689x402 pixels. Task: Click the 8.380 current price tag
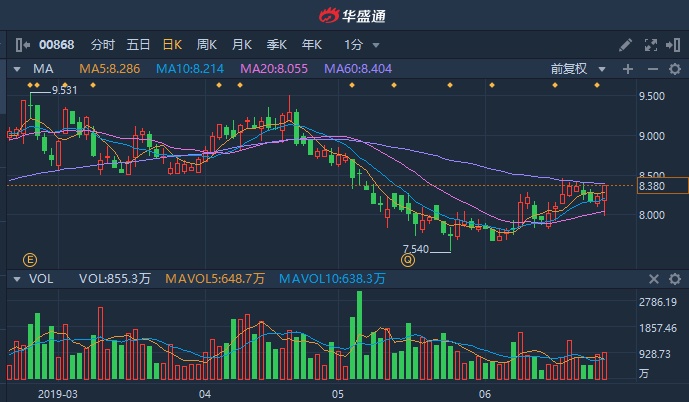click(x=662, y=186)
